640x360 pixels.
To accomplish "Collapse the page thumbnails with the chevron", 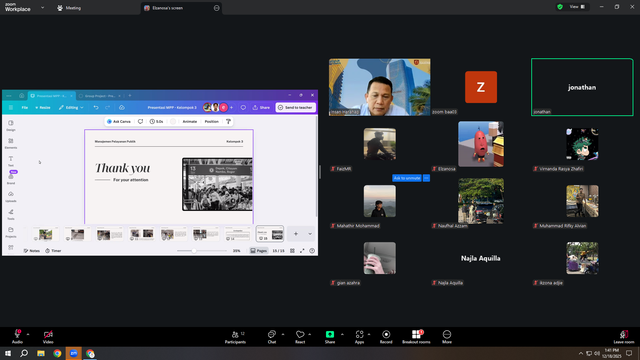I will point(310,234).
